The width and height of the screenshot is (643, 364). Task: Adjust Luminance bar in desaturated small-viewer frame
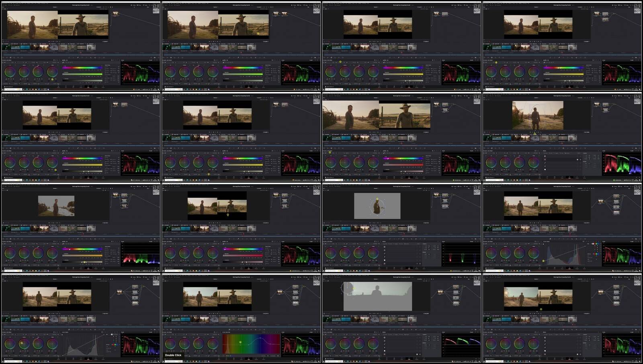tap(82, 262)
